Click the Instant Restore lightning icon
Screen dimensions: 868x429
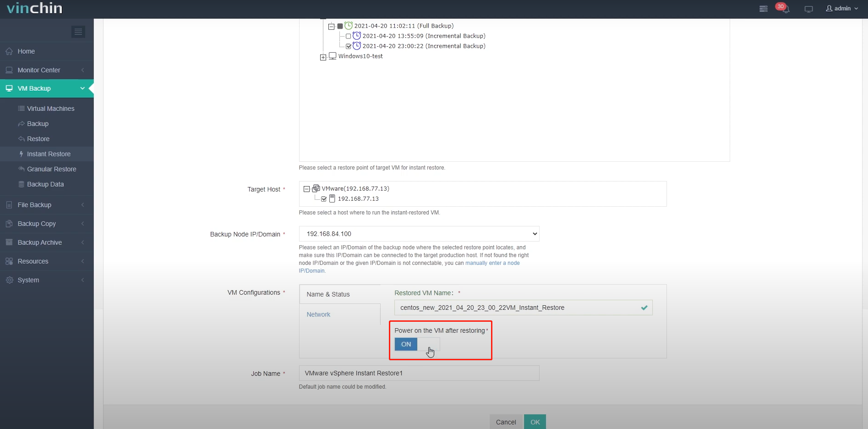coord(21,154)
